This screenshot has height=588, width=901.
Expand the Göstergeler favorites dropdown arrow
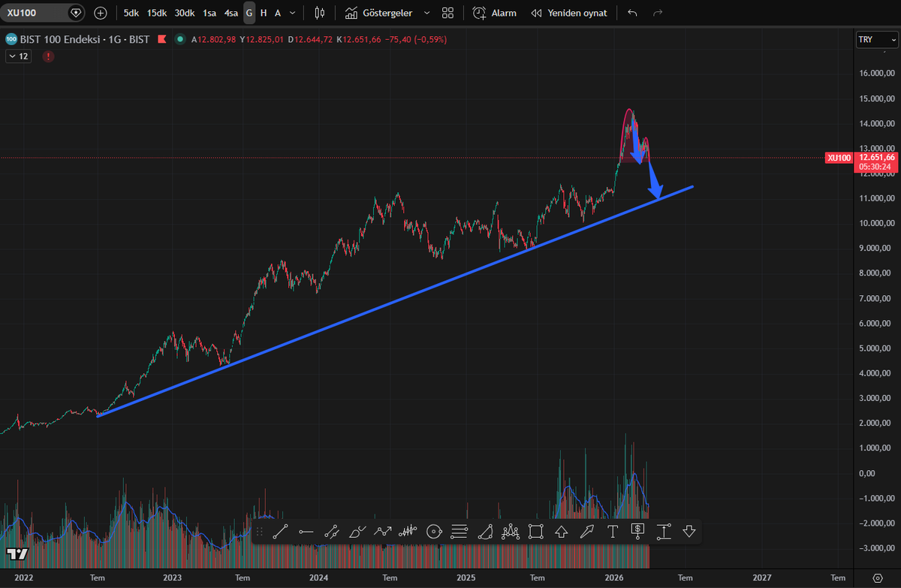click(x=427, y=13)
